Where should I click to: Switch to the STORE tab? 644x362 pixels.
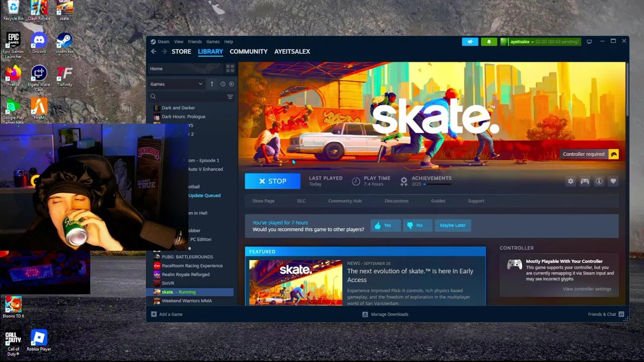coord(181,51)
